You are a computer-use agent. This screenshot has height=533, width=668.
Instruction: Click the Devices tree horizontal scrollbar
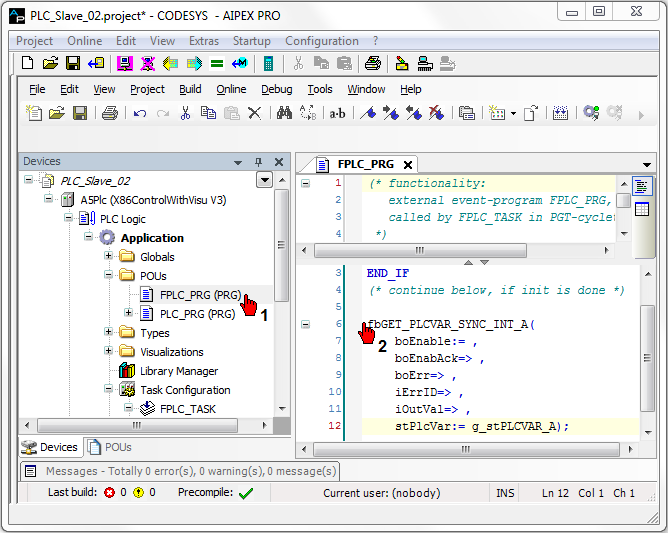click(137, 425)
